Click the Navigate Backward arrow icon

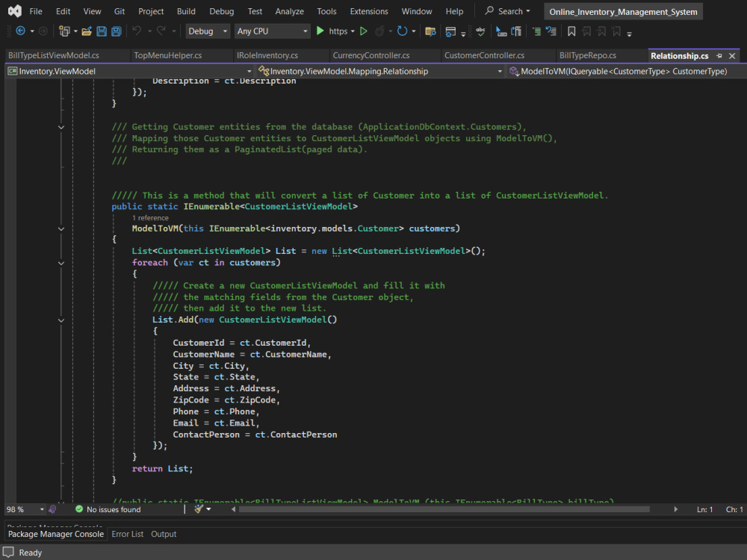(x=20, y=31)
